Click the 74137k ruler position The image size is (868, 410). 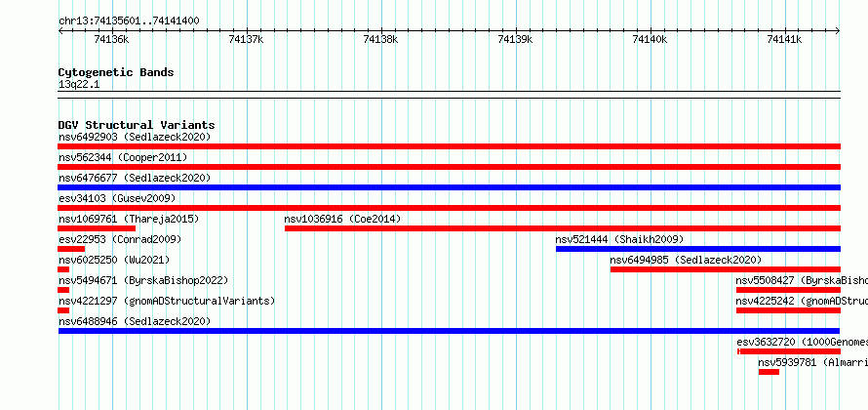click(247, 39)
